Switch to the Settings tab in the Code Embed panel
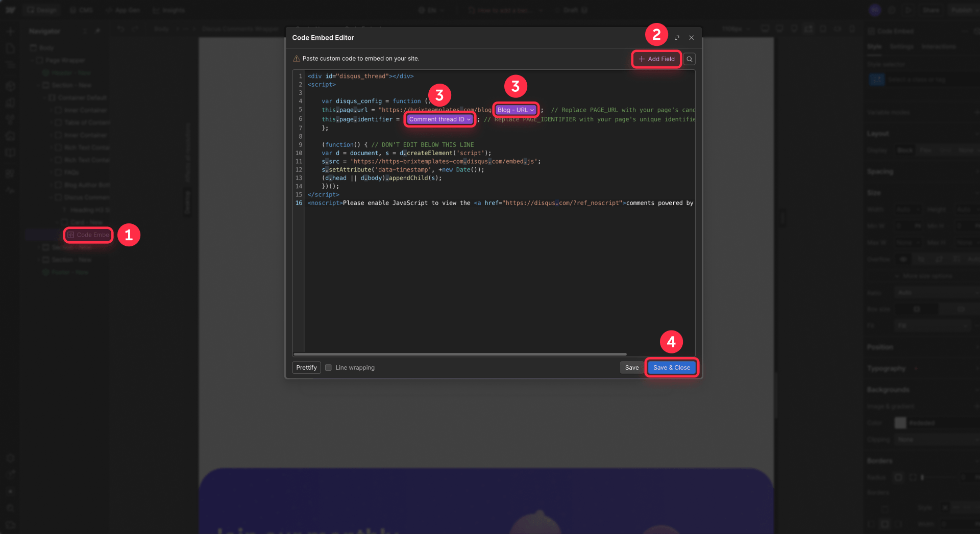980x534 pixels. pos(902,46)
